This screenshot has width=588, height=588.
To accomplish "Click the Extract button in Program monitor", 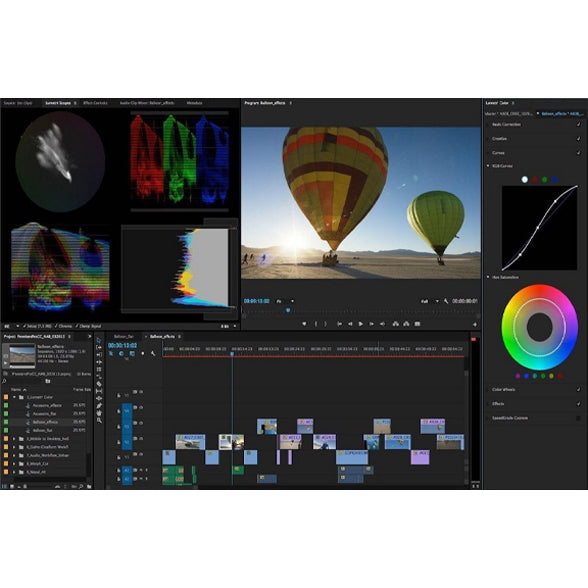I will pyautogui.click(x=406, y=324).
